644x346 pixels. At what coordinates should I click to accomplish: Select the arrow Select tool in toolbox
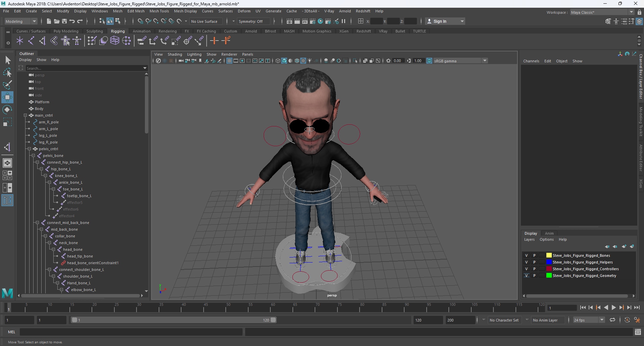pyautogui.click(x=7, y=60)
